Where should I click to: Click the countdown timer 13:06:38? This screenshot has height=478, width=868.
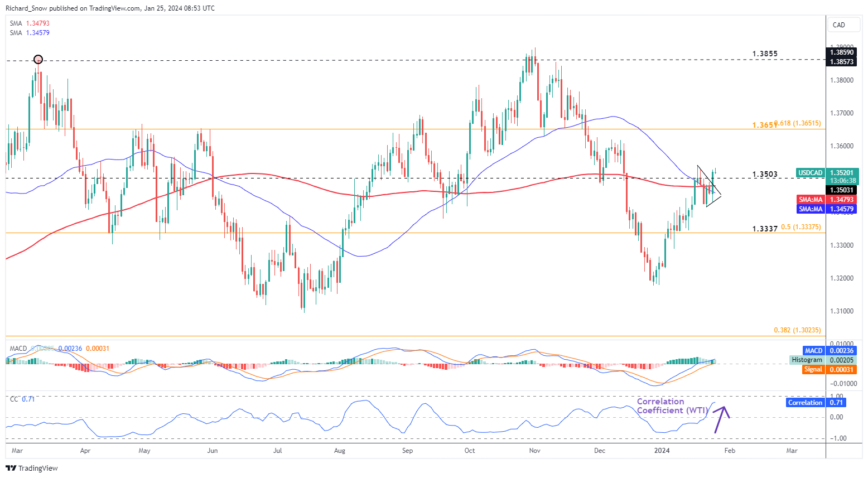tap(842, 181)
